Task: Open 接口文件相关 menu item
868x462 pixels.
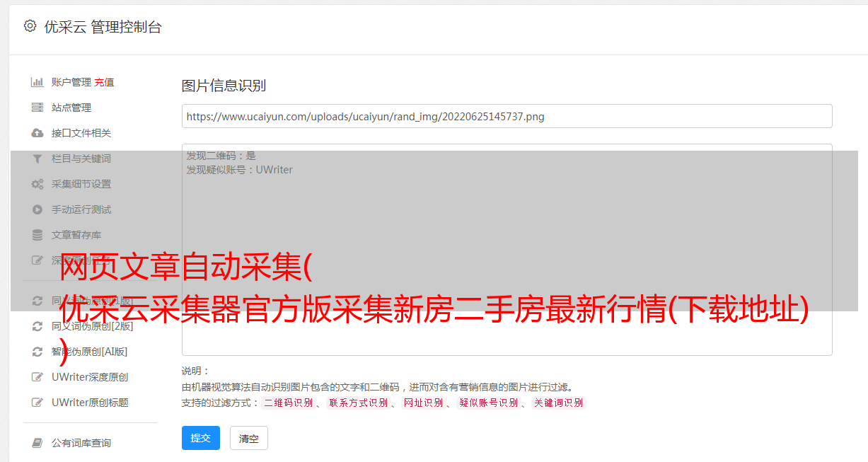Action: coord(81,133)
